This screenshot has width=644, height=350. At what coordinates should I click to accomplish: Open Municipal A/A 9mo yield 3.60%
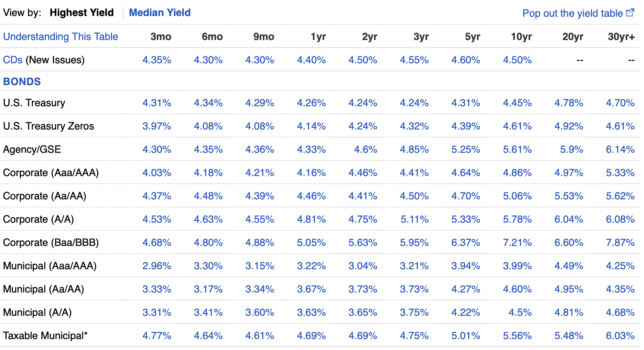(x=260, y=313)
